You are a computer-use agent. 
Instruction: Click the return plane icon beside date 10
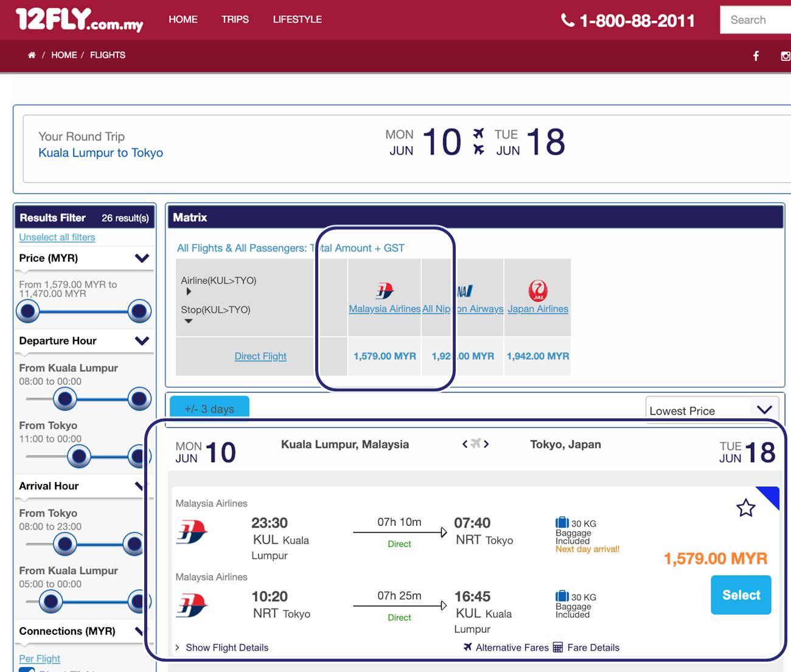tap(479, 149)
